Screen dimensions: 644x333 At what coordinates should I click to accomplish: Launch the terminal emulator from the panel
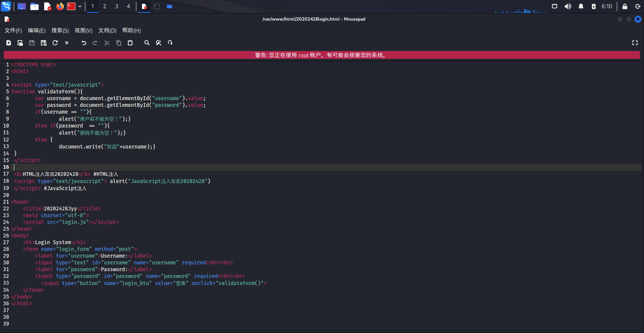tap(71, 6)
